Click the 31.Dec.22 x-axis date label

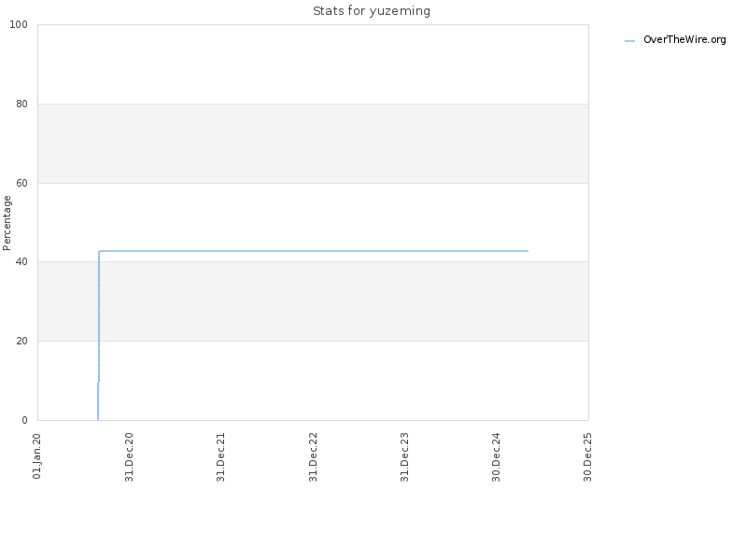tap(313, 456)
